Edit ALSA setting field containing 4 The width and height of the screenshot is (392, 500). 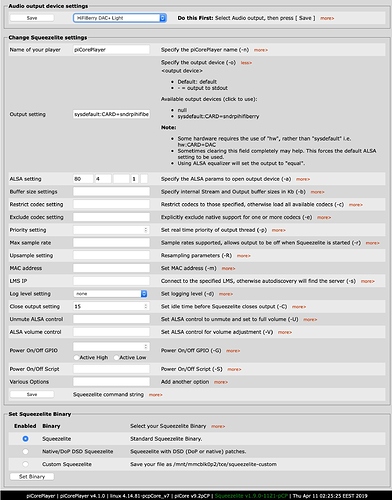[103, 179]
